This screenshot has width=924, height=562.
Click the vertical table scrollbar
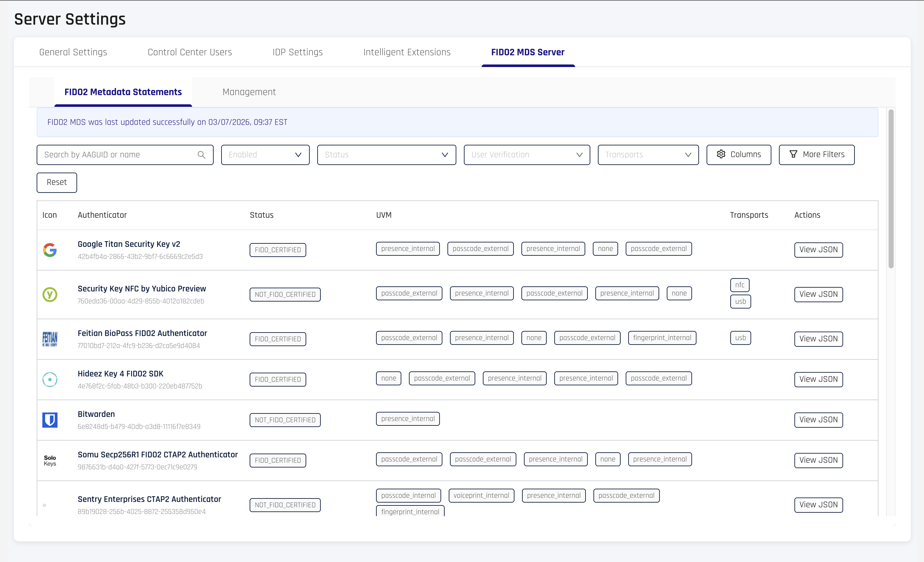(891, 189)
